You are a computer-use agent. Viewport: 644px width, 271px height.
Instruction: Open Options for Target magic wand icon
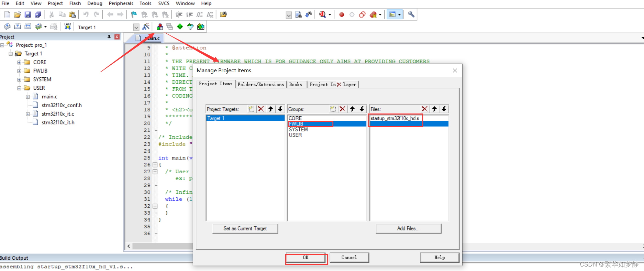146,26
